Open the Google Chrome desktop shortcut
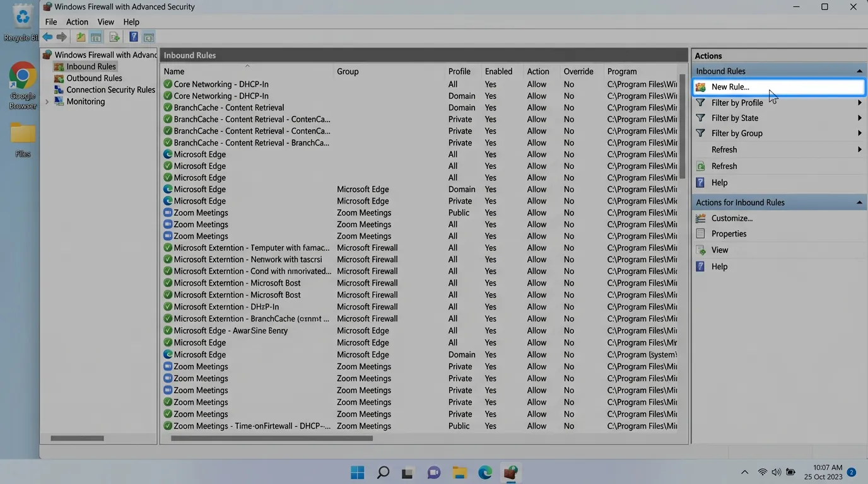868x484 pixels. [x=23, y=86]
